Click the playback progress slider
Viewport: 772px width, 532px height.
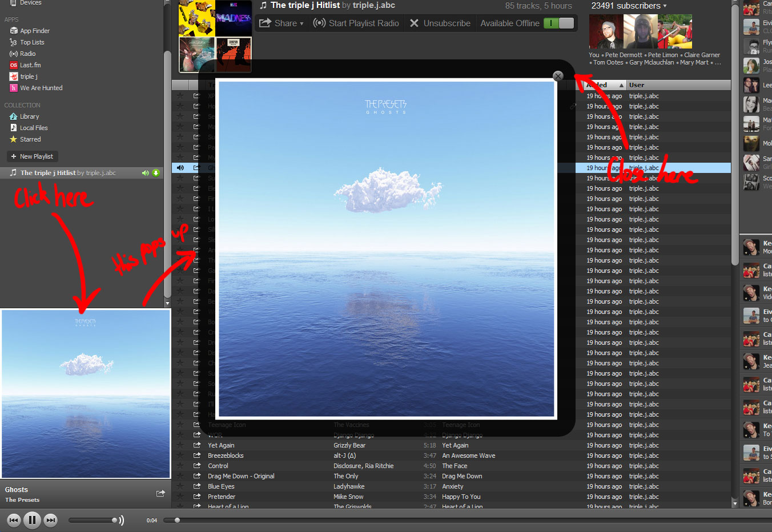click(x=177, y=520)
